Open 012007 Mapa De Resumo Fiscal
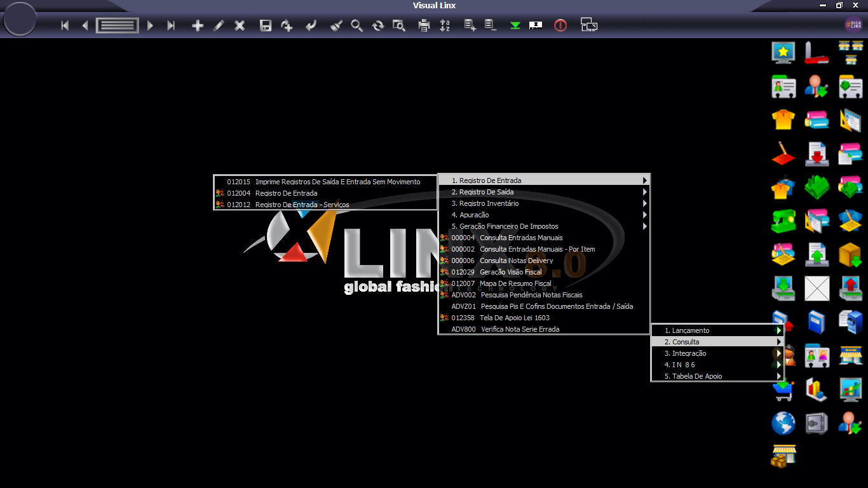868x488 pixels. pyautogui.click(x=544, y=283)
